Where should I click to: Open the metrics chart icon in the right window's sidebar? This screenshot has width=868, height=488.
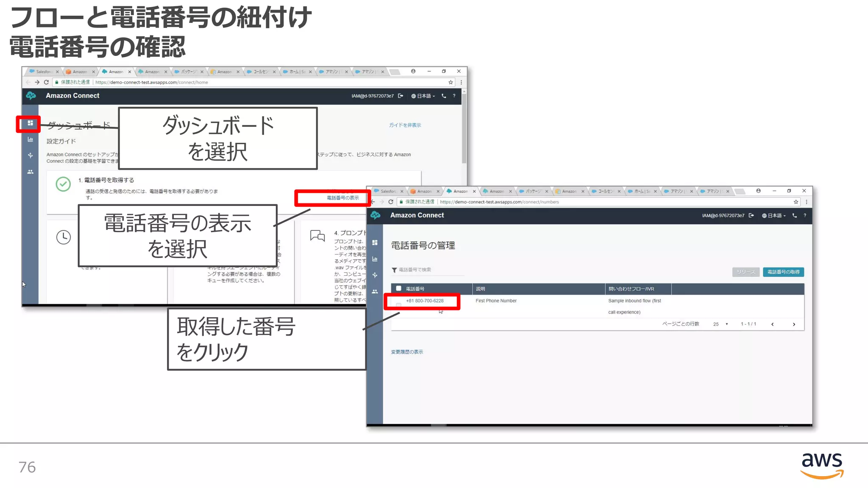point(375,259)
